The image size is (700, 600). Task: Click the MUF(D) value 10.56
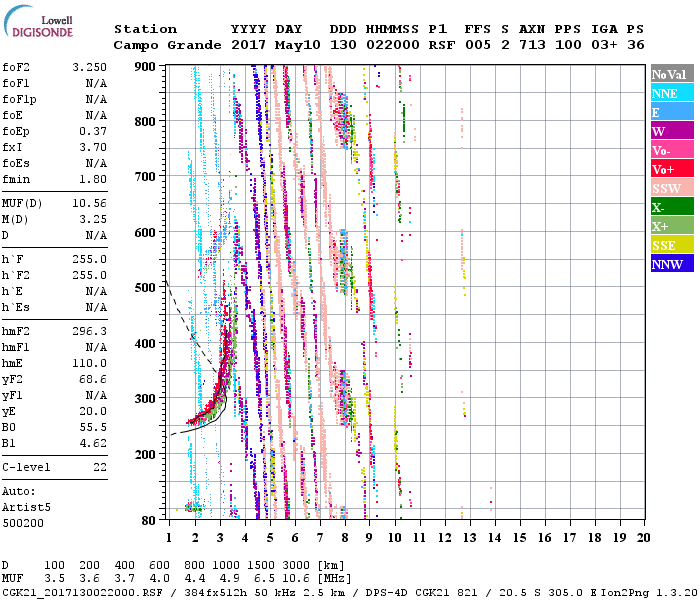click(91, 203)
